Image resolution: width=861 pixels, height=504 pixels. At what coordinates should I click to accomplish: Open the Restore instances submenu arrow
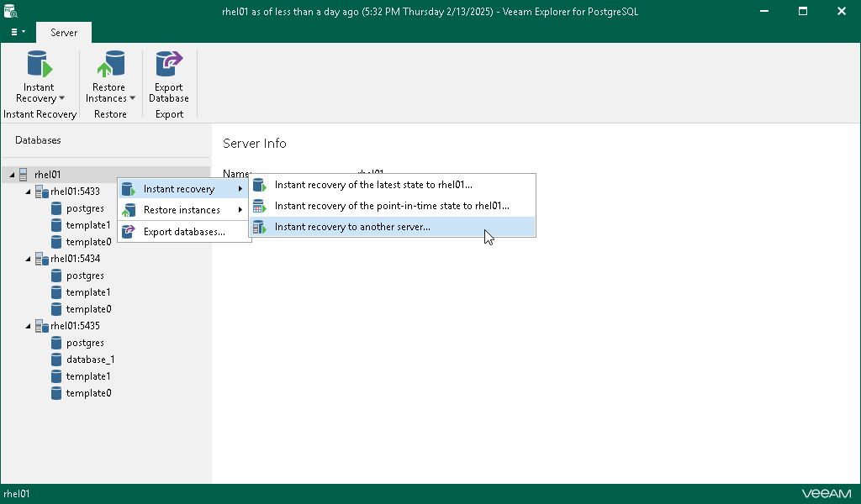tap(240, 209)
